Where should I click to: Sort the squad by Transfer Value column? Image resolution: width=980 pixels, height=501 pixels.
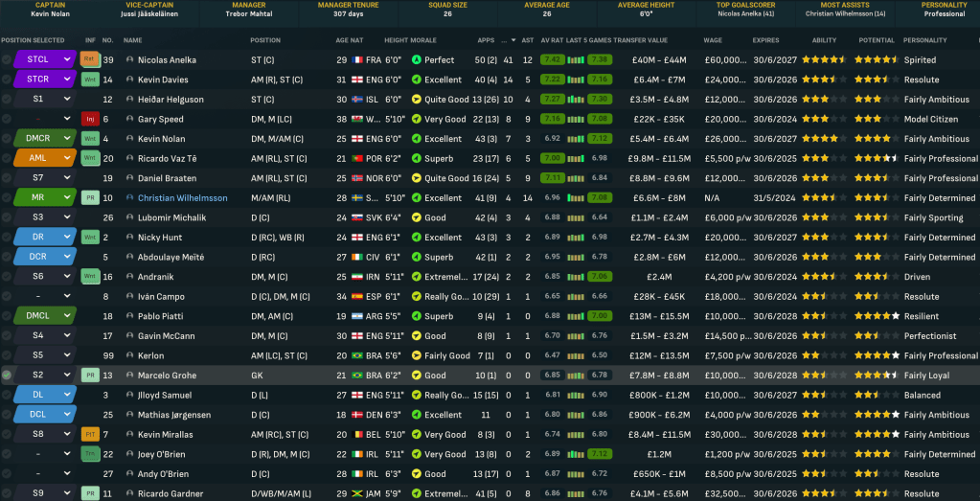point(642,40)
